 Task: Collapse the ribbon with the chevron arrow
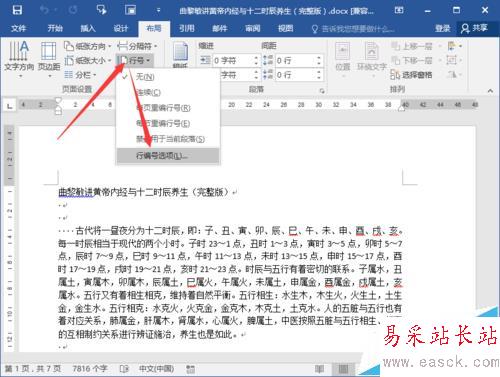(490, 91)
